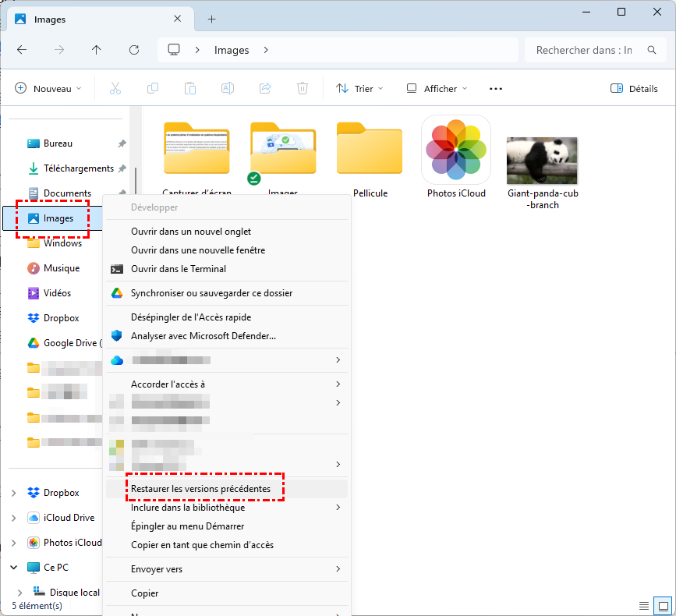Click the three-dot more options icon
The width and height of the screenshot is (676, 616).
point(496,89)
